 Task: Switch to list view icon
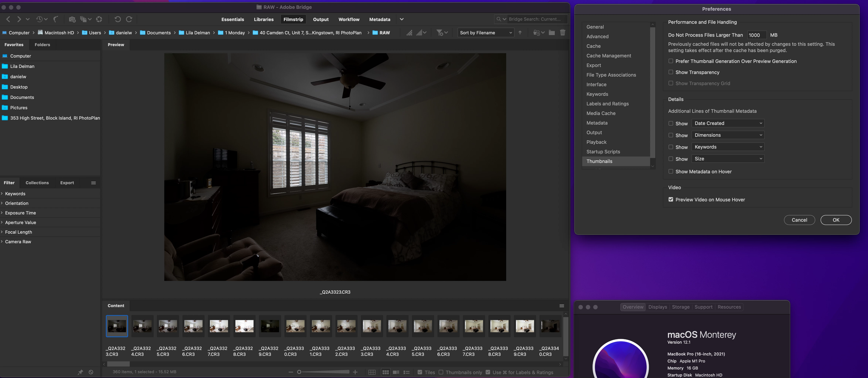[406, 372]
